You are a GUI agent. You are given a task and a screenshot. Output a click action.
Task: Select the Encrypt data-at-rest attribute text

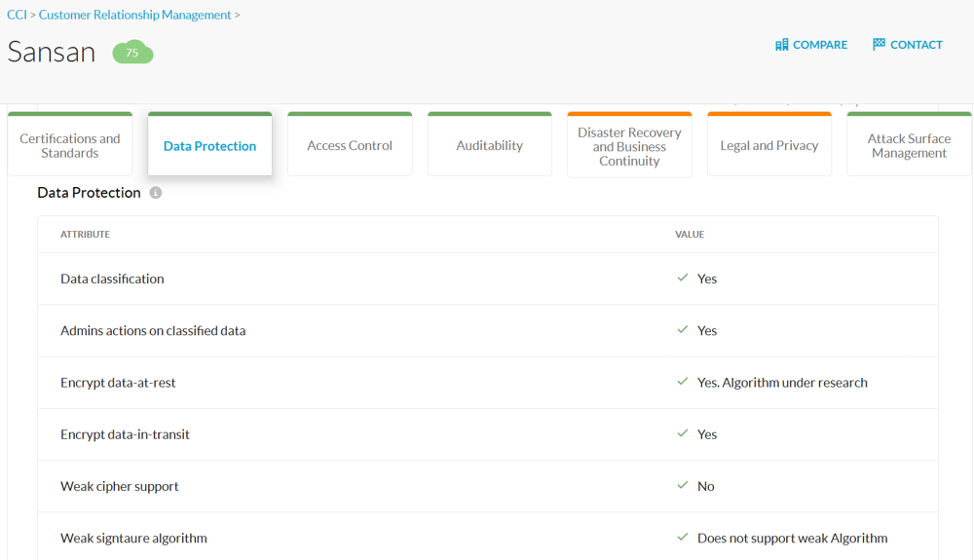point(118,383)
